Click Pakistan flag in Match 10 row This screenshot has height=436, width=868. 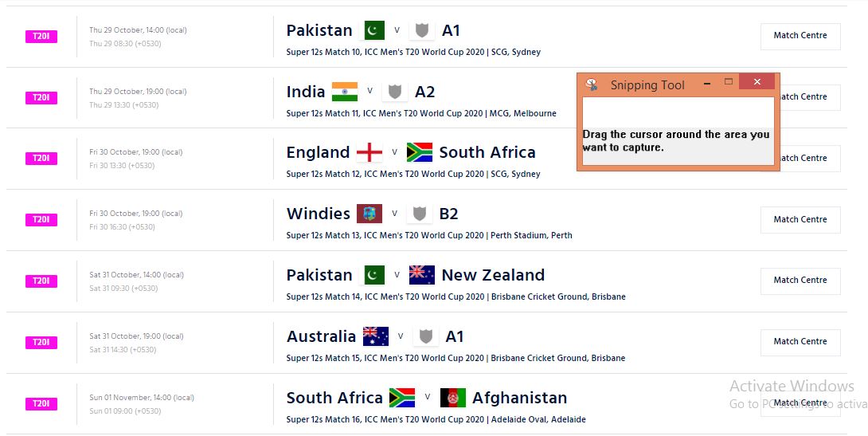click(374, 30)
